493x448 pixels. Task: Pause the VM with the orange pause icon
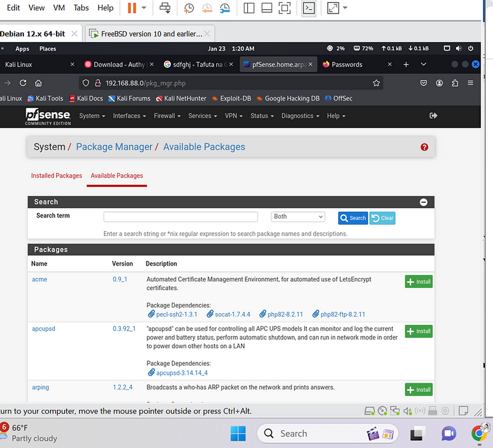tap(132, 8)
